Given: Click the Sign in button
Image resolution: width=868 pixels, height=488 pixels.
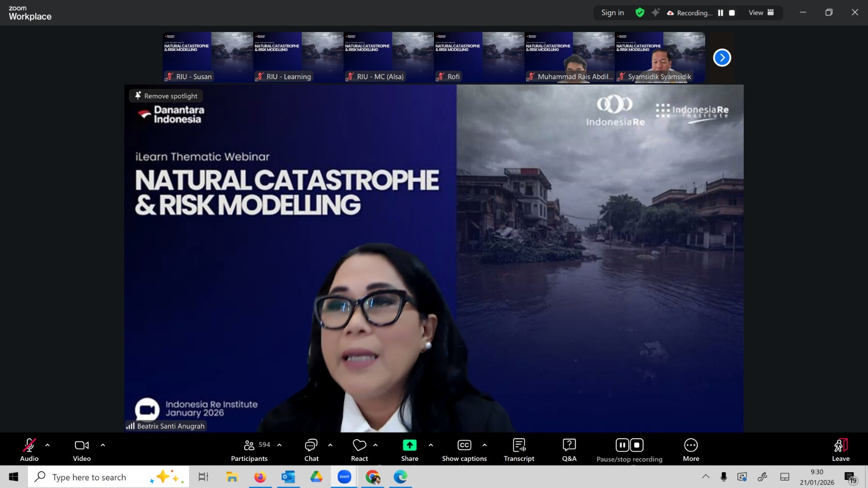Looking at the screenshot, I should [612, 12].
